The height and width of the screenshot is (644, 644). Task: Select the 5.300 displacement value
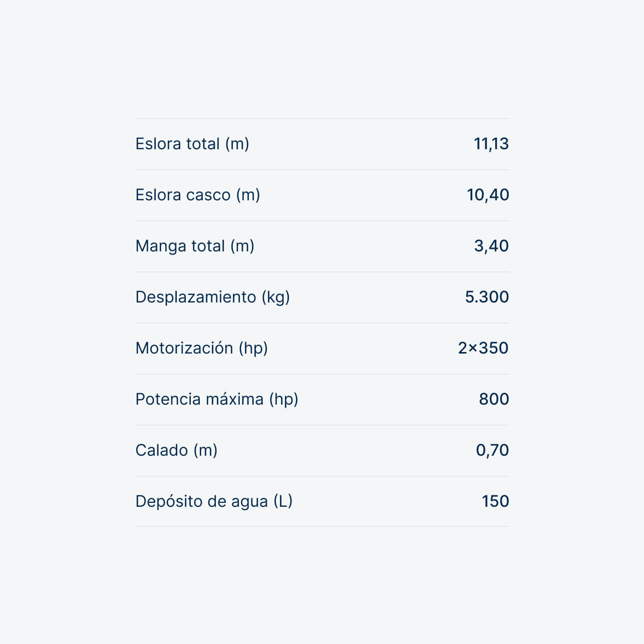tap(487, 297)
